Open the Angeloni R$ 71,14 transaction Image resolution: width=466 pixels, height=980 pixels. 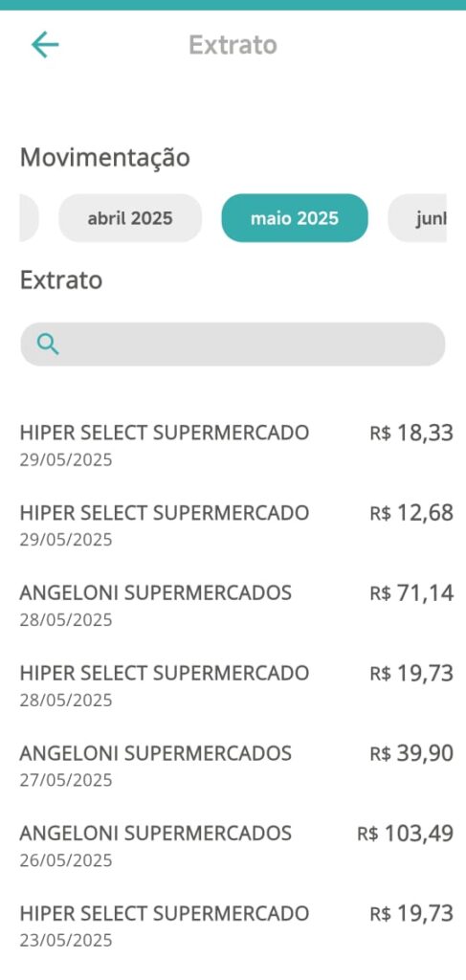[236, 606]
